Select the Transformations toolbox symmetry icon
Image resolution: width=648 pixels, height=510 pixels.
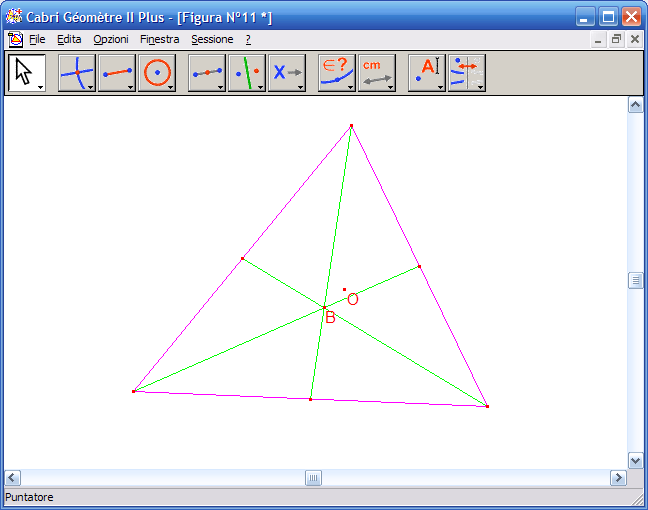coord(247,73)
